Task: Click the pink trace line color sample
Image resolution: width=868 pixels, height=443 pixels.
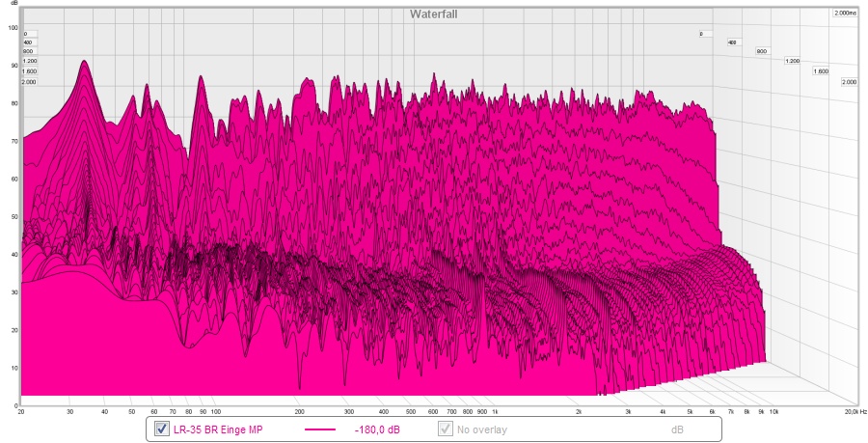Action: pos(319,429)
